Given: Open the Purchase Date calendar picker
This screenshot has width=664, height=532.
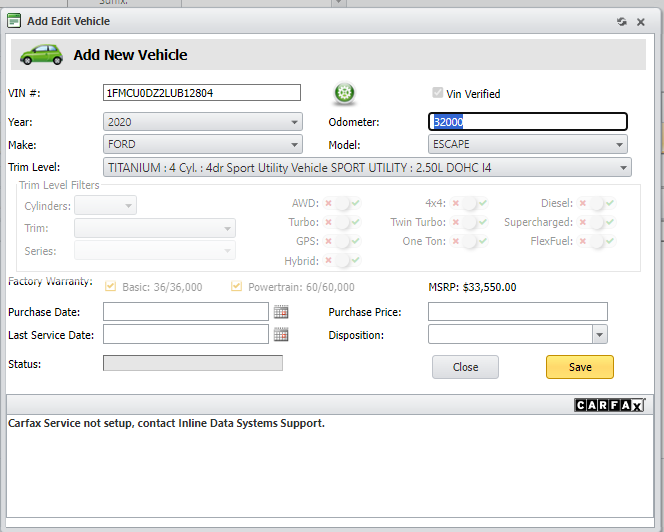Looking at the screenshot, I should pyautogui.click(x=281, y=312).
